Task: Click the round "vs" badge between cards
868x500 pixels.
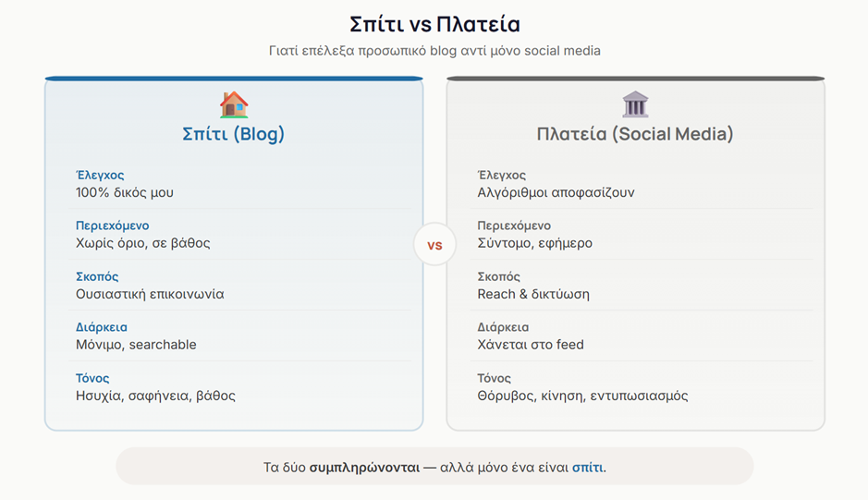Action: (x=434, y=246)
